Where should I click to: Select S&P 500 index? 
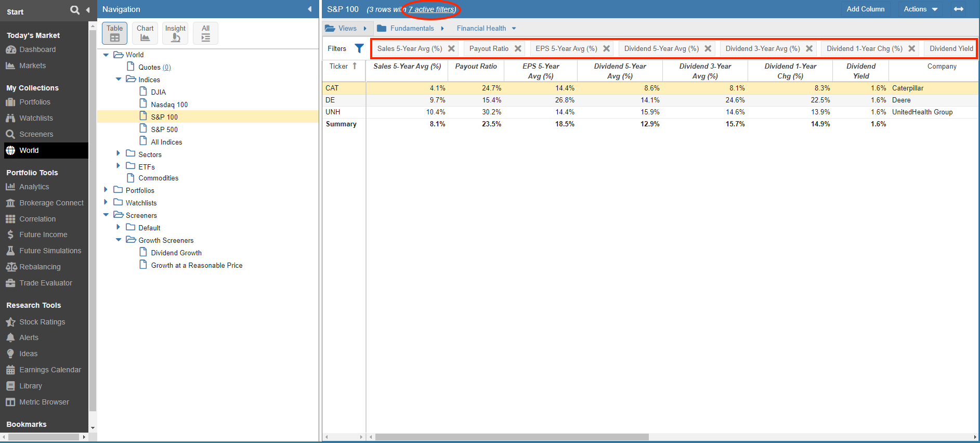click(164, 129)
